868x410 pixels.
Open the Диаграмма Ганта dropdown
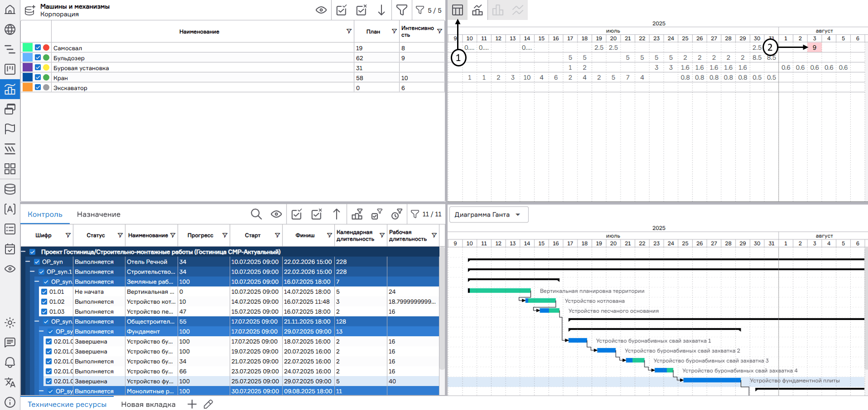(488, 215)
